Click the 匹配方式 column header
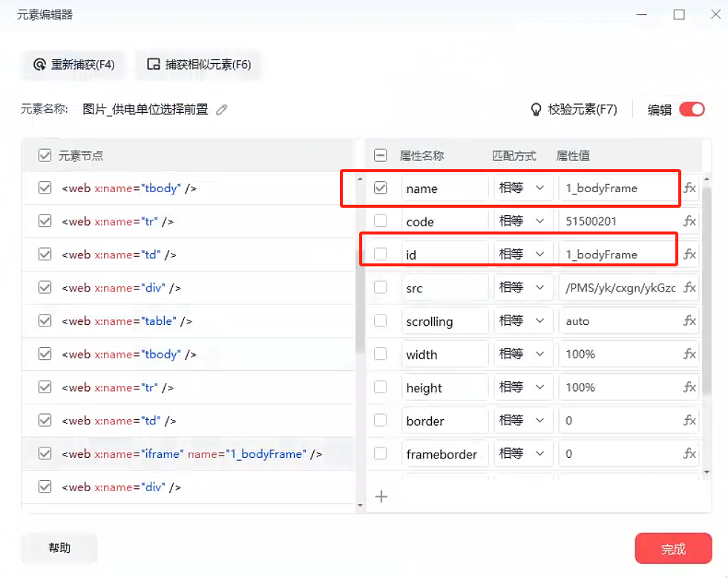The image size is (728, 578). point(514,156)
